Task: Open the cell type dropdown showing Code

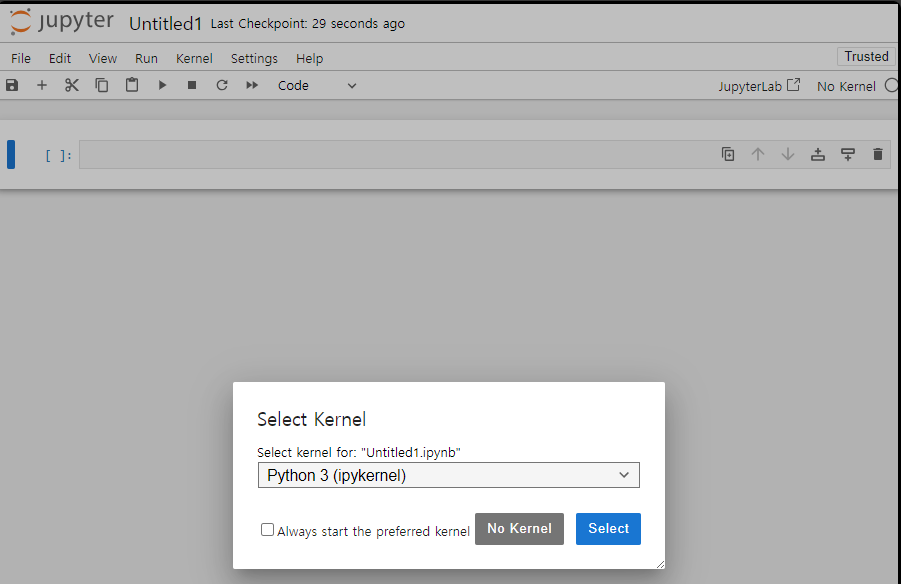Action: 317,86
